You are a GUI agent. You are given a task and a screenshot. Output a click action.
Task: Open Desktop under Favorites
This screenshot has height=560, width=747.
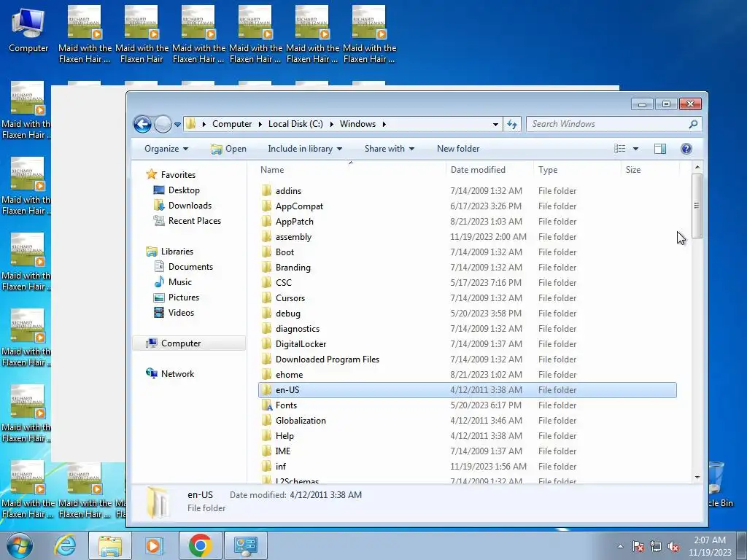[x=177, y=190]
